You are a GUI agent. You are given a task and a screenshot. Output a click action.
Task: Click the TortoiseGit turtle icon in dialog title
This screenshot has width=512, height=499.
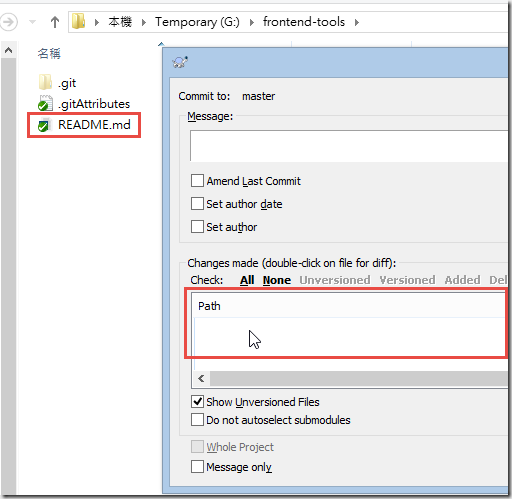click(180, 62)
